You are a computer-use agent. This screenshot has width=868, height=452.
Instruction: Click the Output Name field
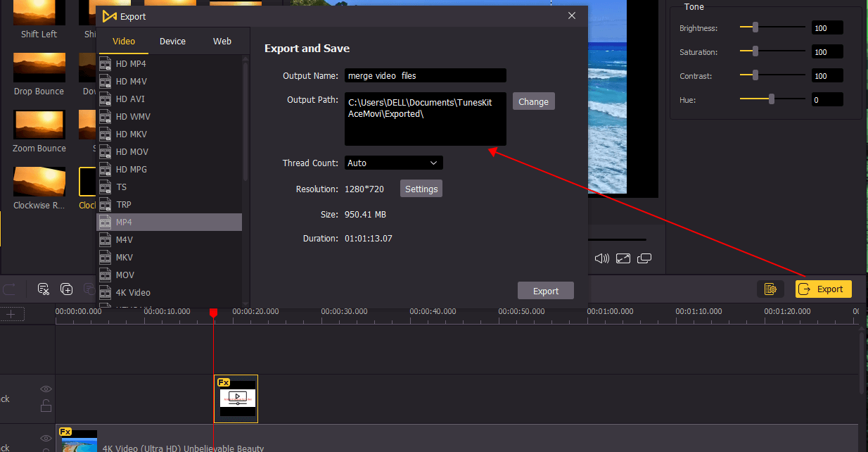tap(426, 75)
